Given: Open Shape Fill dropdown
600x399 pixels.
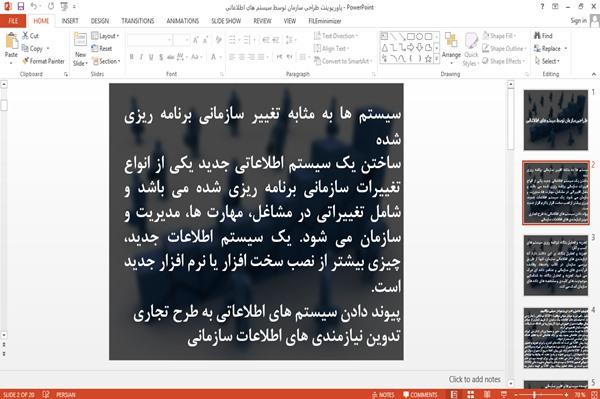Looking at the screenshot, I should [x=499, y=36].
